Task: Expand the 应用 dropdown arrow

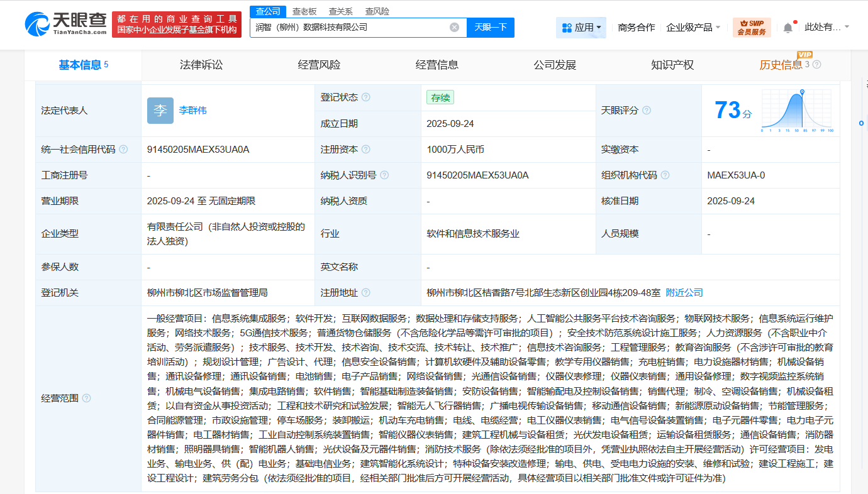Action: [599, 27]
